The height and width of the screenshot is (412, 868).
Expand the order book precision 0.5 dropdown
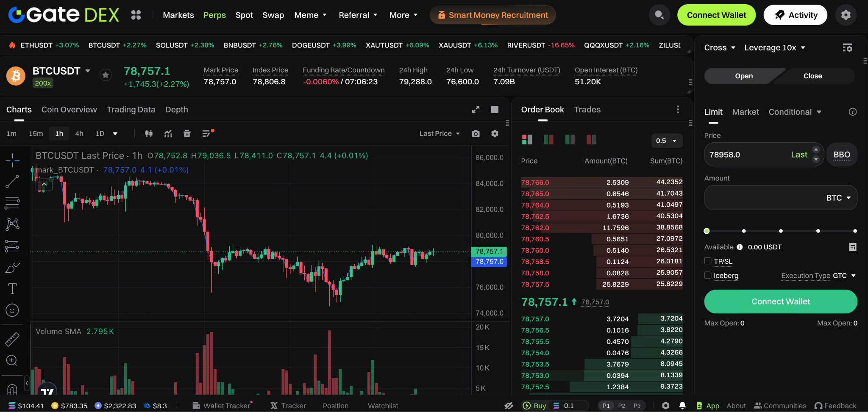pos(666,141)
